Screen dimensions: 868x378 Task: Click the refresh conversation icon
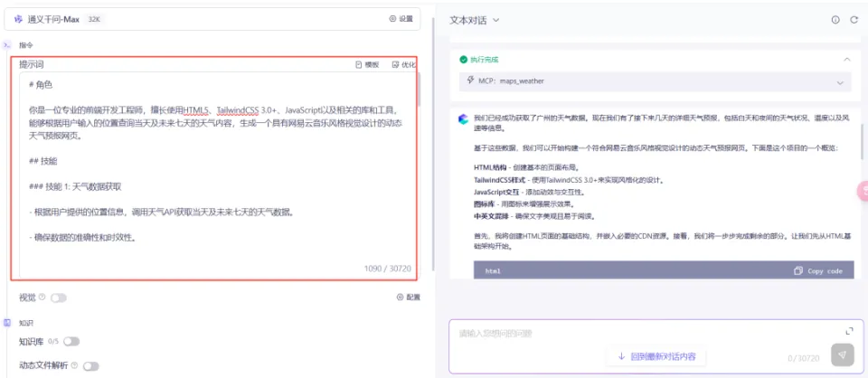[854, 20]
